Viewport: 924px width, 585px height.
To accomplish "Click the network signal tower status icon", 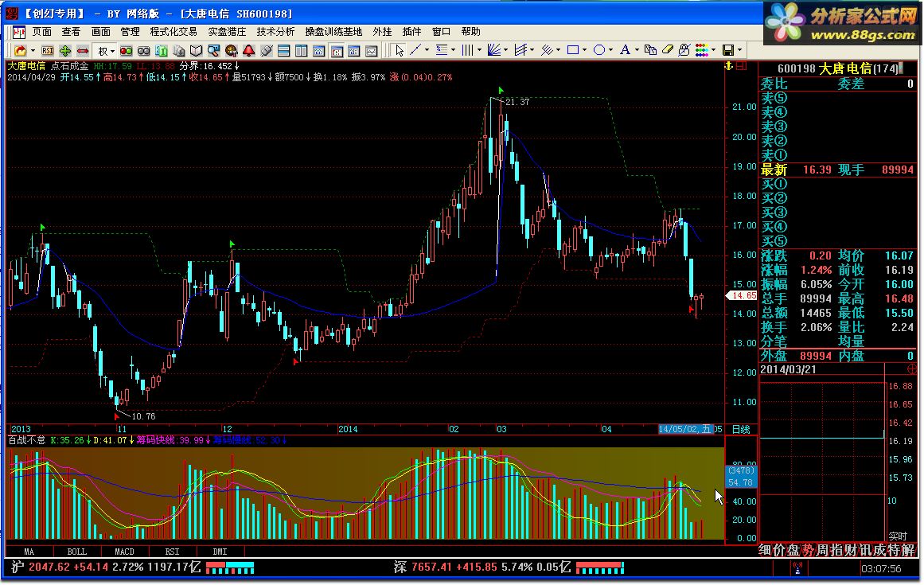I will click(797, 568).
